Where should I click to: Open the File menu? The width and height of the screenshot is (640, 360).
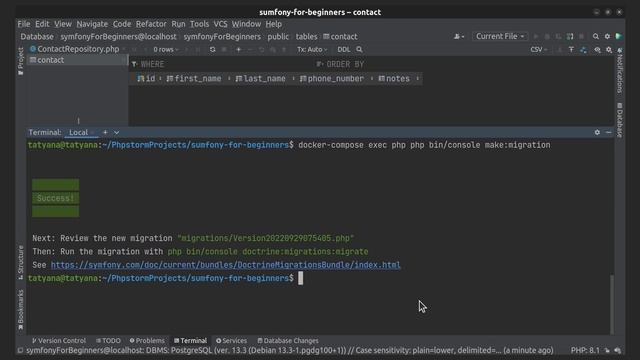pyautogui.click(x=24, y=24)
